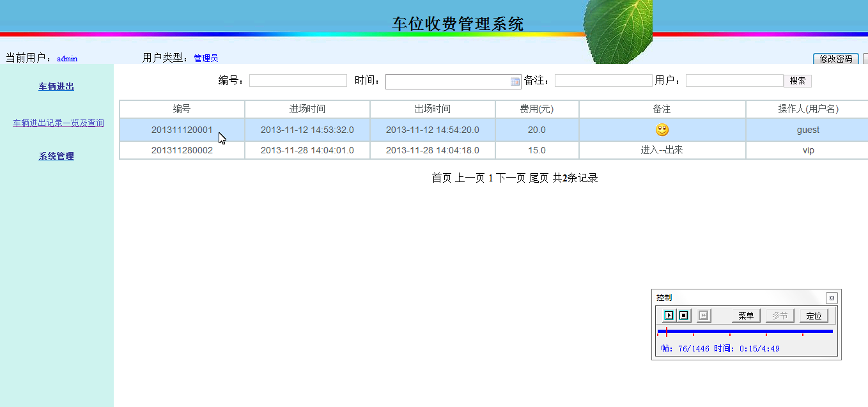The image size is (868, 407).
Task: Click the 进场时间 column header
Action: (x=307, y=109)
